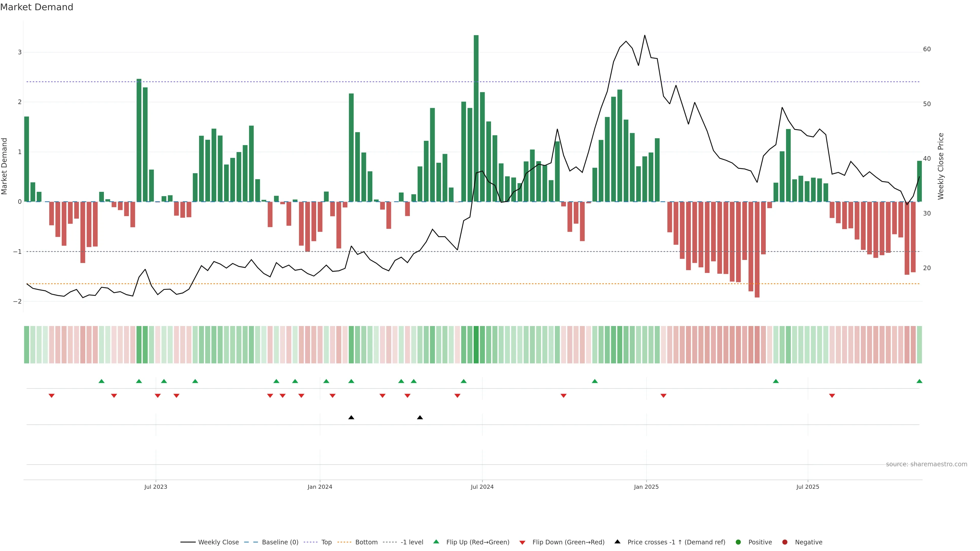Toggle the Top dotted line legend

point(326,542)
